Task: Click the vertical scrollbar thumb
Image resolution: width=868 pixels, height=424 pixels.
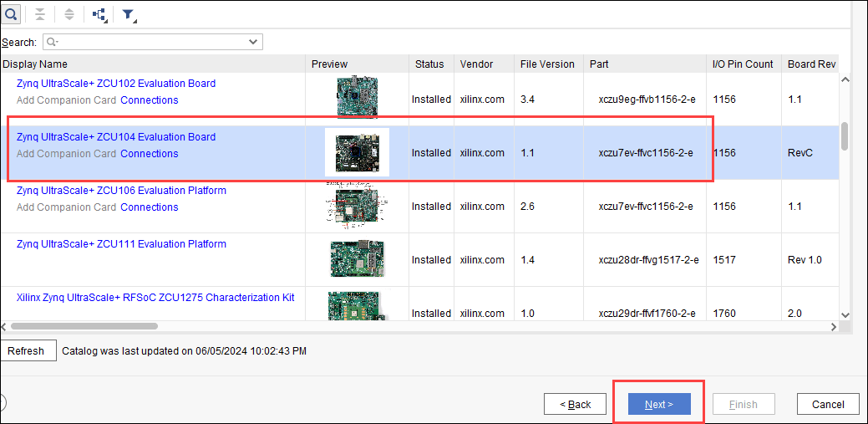Action: click(x=845, y=135)
